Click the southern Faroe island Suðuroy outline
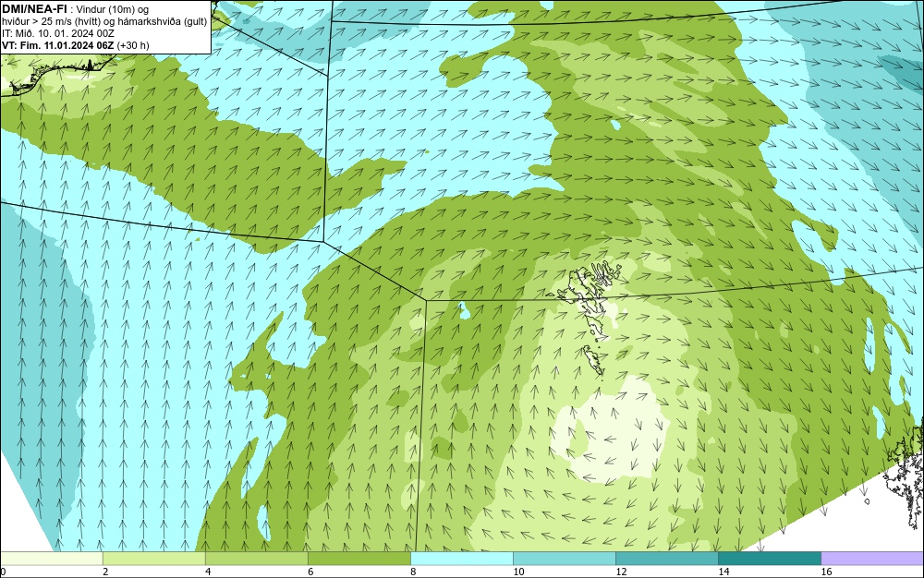Image resolution: width=924 pixels, height=578 pixels. (x=594, y=361)
